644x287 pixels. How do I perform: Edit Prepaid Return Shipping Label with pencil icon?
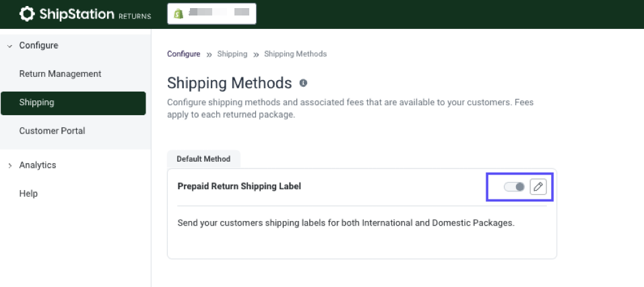click(538, 187)
